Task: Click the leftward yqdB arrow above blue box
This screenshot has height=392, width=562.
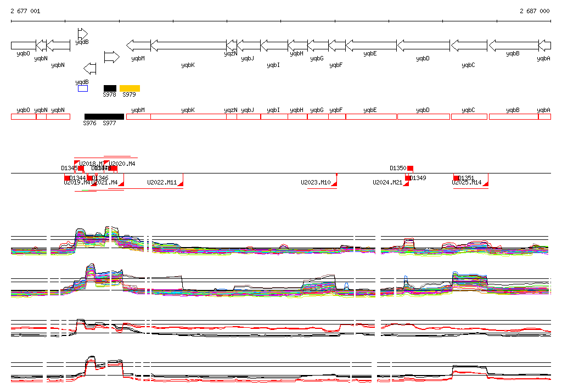Action: [89, 69]
